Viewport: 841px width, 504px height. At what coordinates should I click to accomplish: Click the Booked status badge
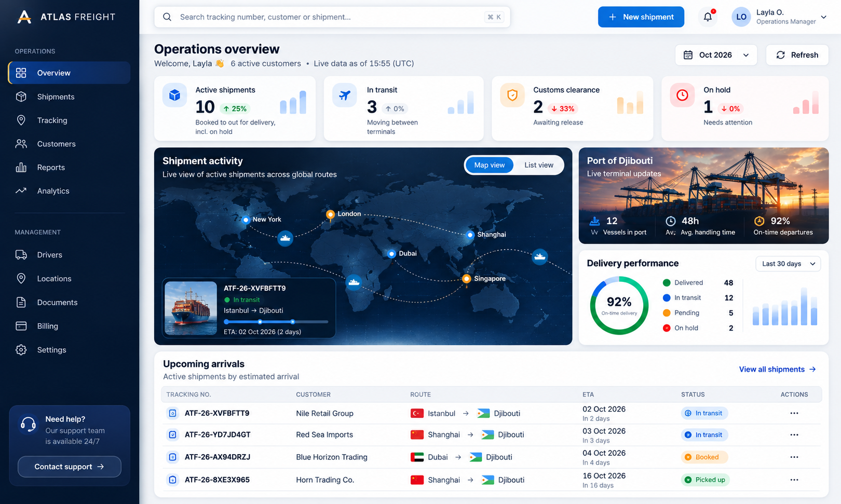click(x=704, y=457)
